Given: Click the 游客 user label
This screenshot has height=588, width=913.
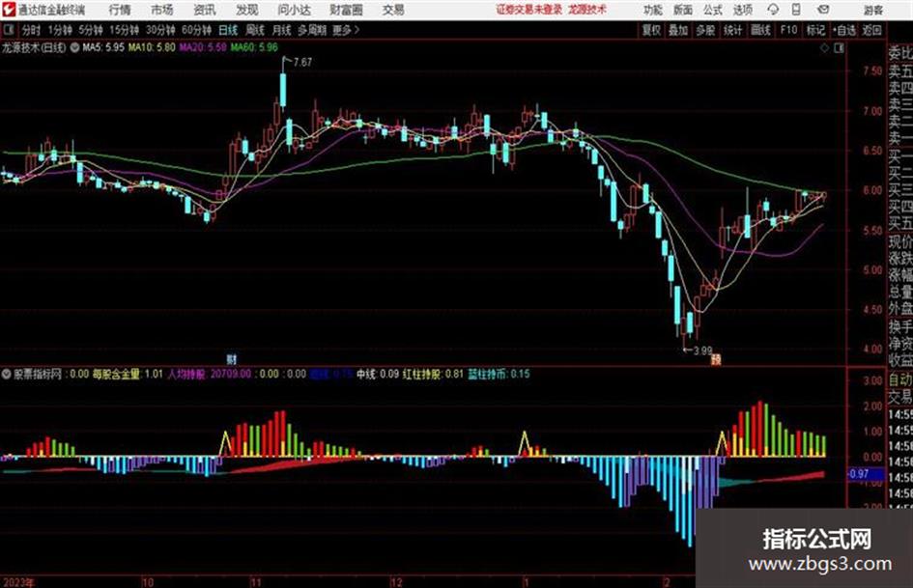Looking at the screenshot, I should [x=873, y=10].
